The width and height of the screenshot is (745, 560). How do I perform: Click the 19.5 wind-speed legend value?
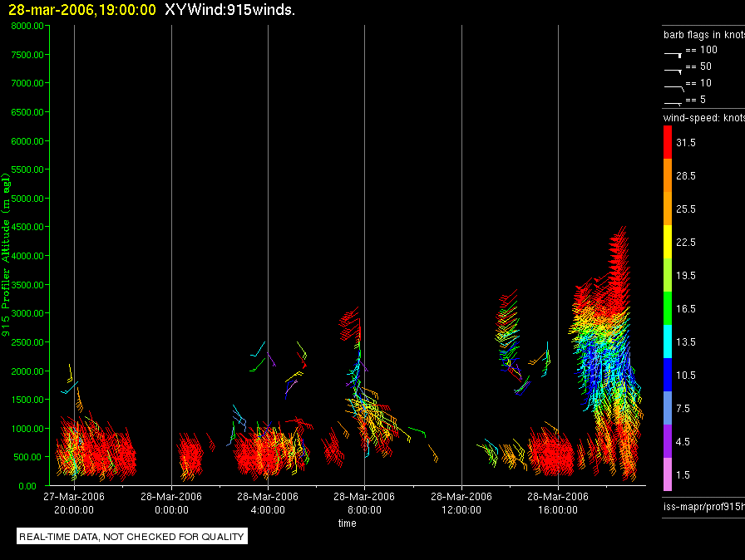686,276
